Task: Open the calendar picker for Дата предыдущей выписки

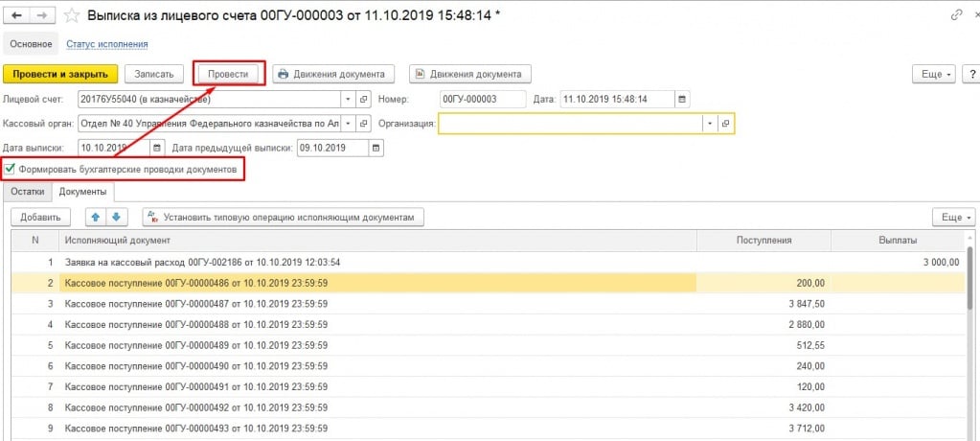Action: pyautogui.click(x=376, y=149)
